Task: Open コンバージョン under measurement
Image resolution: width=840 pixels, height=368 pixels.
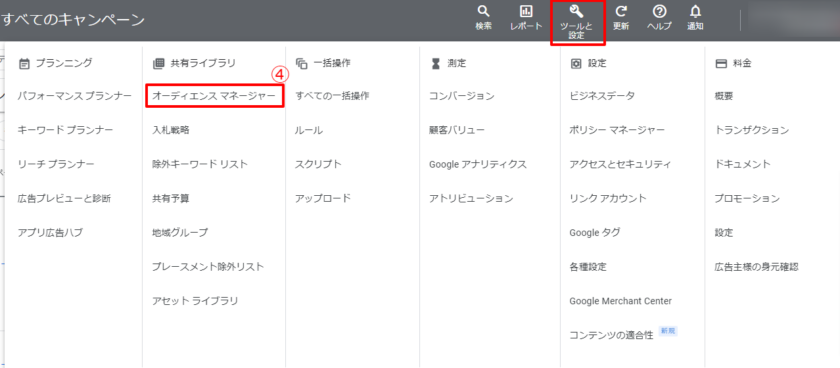Action: click(462, 96)
